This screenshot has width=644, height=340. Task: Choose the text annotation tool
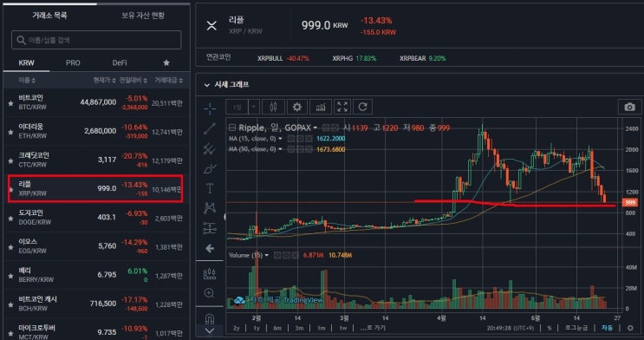tap(210, 188)
